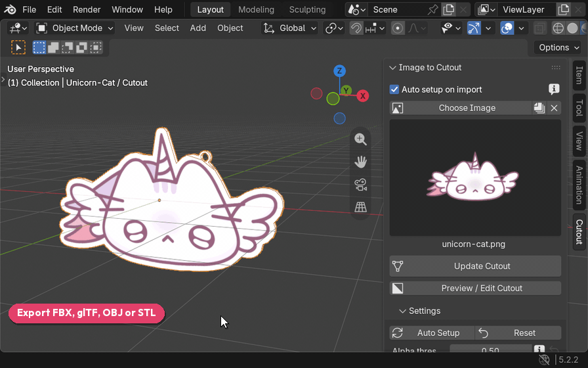Open the pivot point dropdown
The width and height of the screenshot is (588, 368).
(x=334, y=28)
